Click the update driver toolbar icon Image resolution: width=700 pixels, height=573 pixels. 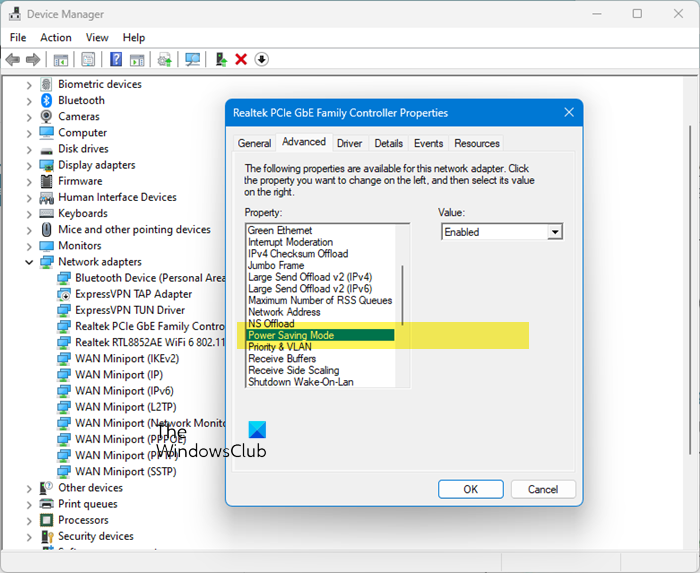click(x=221, y=60)
